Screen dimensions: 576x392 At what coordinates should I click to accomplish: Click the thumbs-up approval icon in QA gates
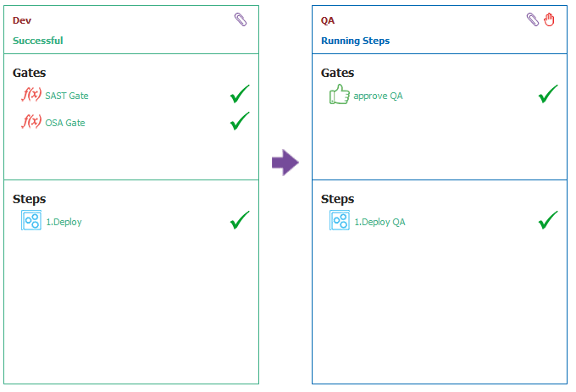click(x=340, y=94)
